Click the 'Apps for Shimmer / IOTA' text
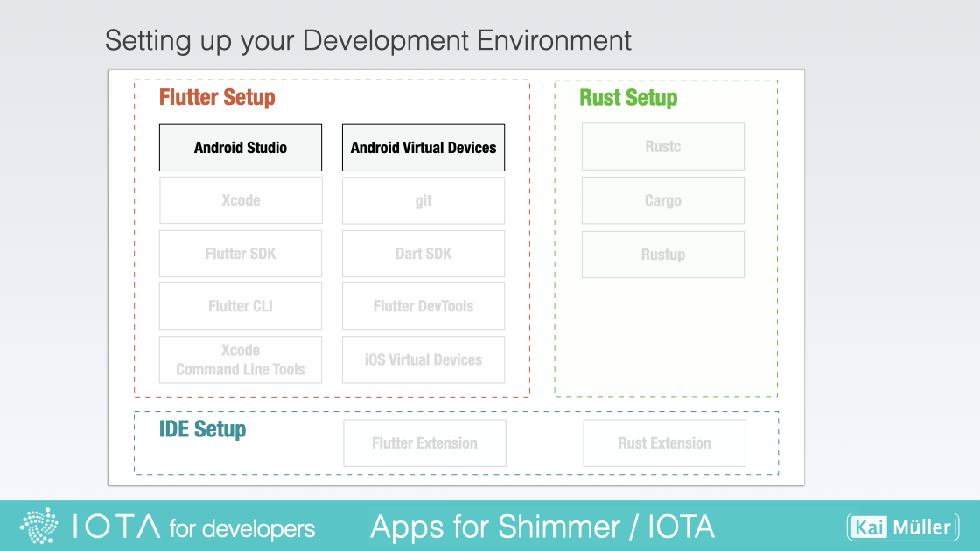 (542, 527)
